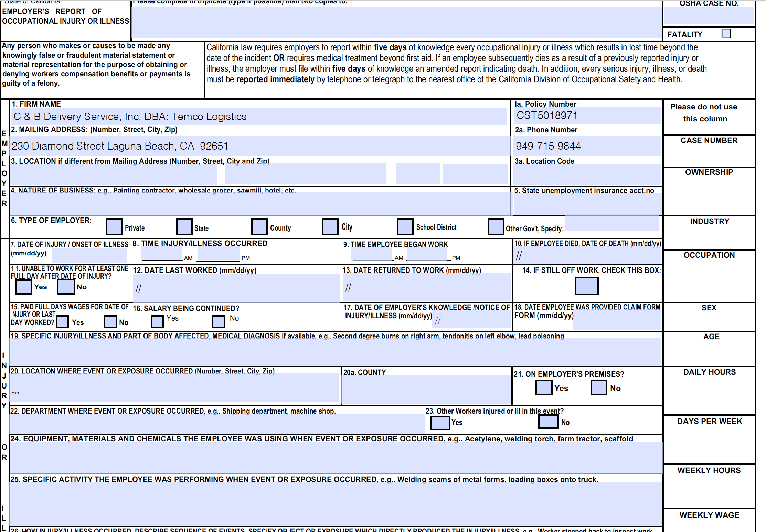Check No for unable to work full day
Screen dimensions: 766x532
(x=66, y=287)
